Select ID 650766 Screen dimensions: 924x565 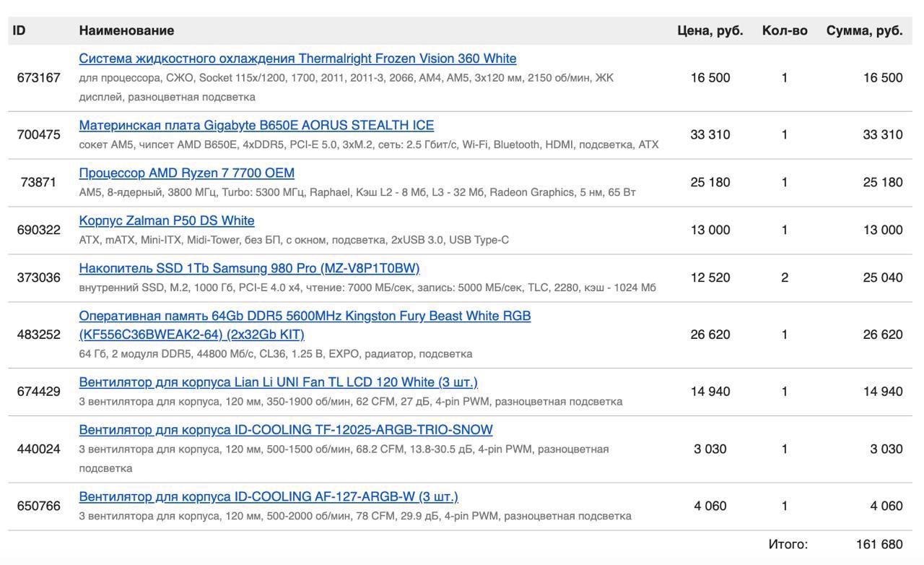tap(38, 506)
